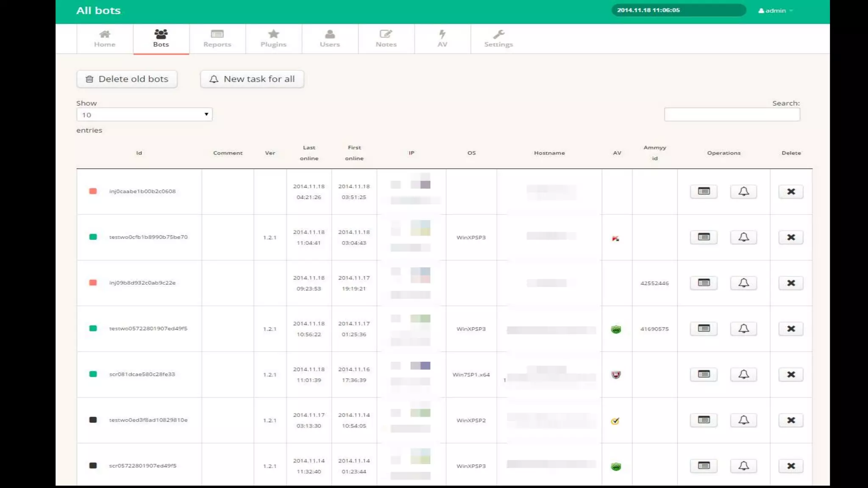Delete bot inj09b8d932c0ab9c22e with X

pos(791,283)
